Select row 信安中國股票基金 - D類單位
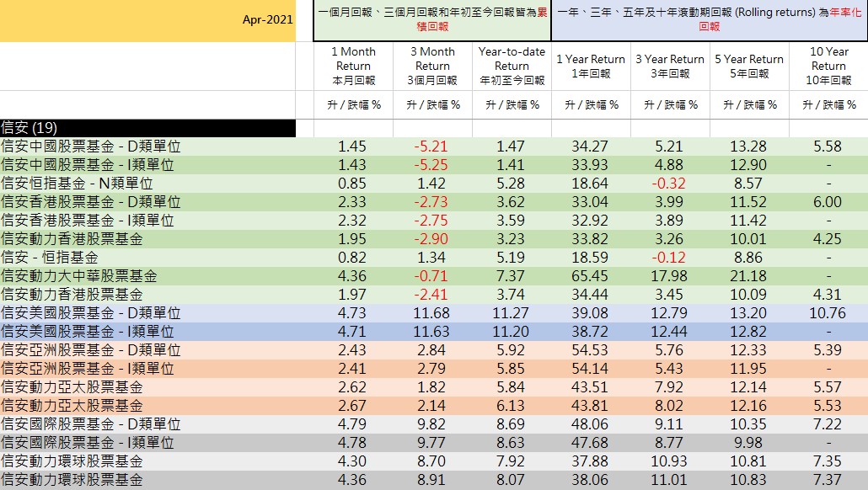This screenshot has height=490, width=868. click(x=434, y=146)
